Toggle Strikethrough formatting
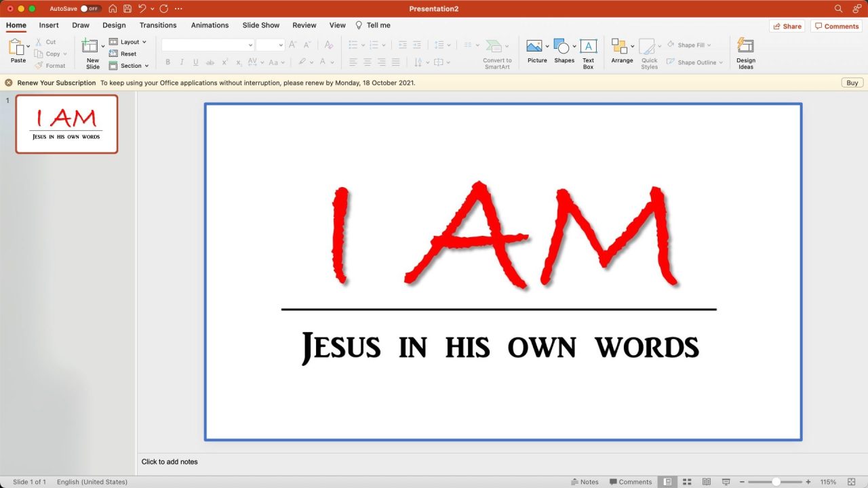The height and width of the screenshot is (488, 868). pyautogui.click(x=210, y=62)
